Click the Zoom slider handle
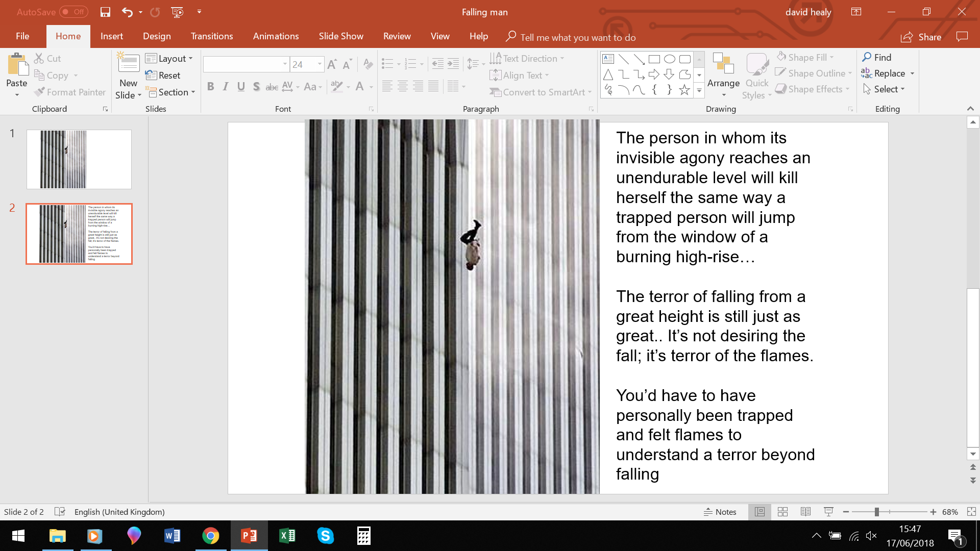 [877, 512]
